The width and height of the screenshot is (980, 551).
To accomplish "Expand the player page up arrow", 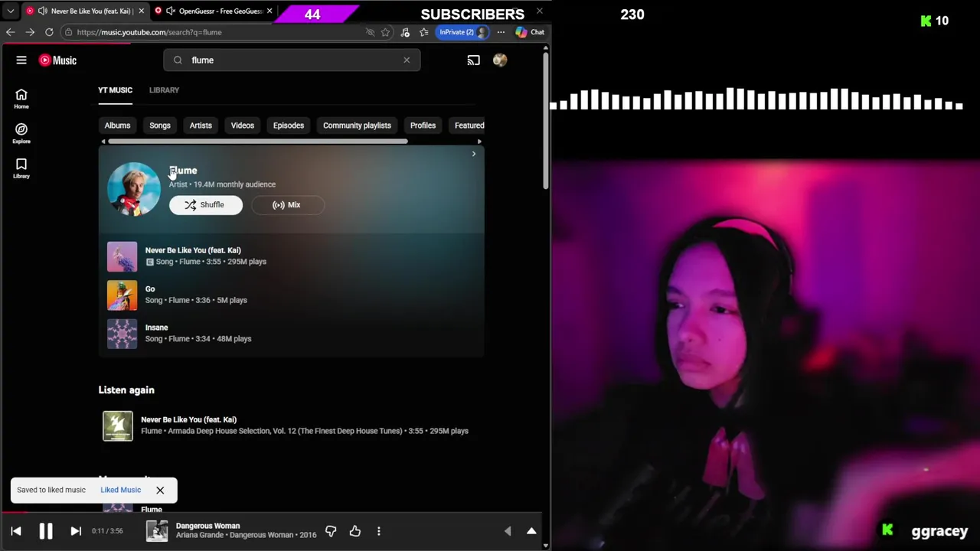I will pos(531,531).
